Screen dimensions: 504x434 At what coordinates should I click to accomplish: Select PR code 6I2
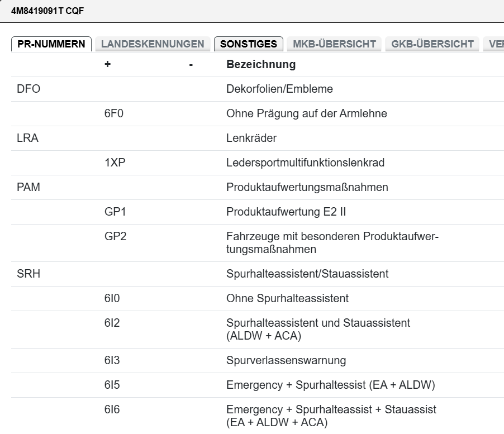tap(112, 323)
